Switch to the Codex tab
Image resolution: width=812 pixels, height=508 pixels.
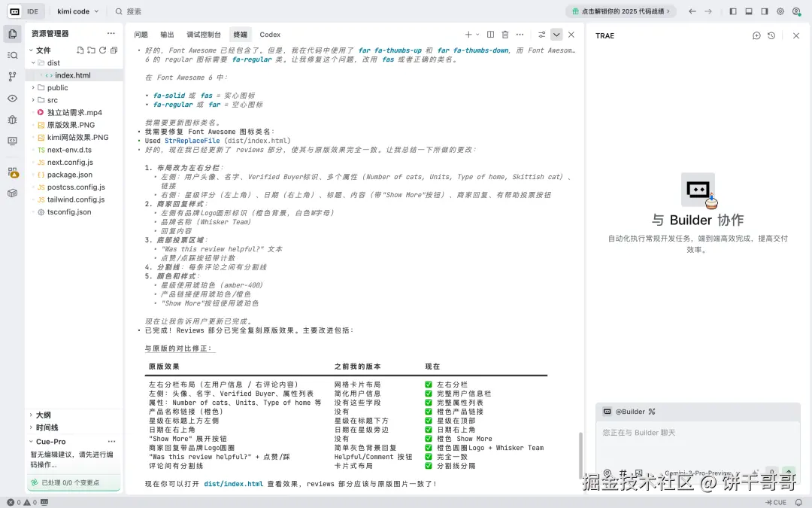270,35
